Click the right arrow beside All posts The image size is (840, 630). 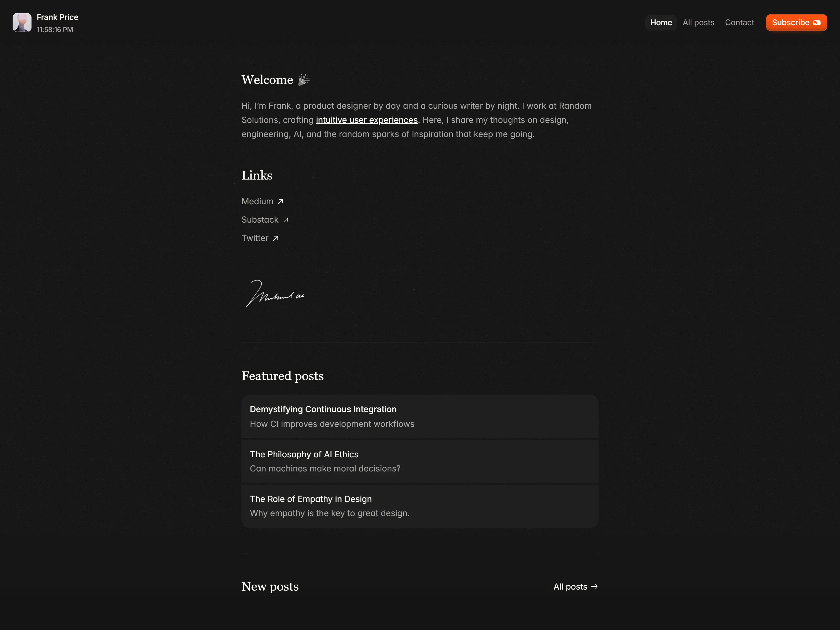(594, 587)
